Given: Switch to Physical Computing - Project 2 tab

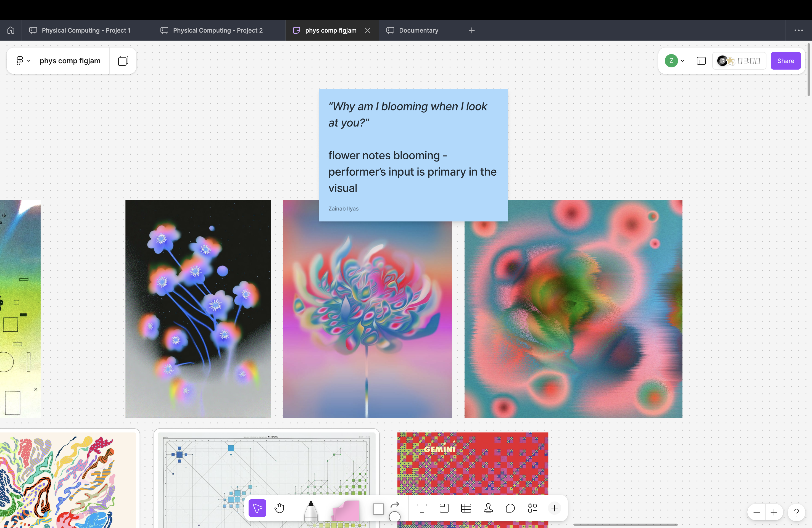Looking at the screenshot, I should coord(218,30).
